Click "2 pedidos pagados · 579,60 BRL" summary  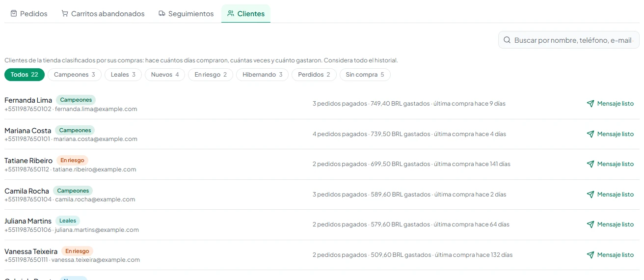pyautogui.click(x=411, y=224)
